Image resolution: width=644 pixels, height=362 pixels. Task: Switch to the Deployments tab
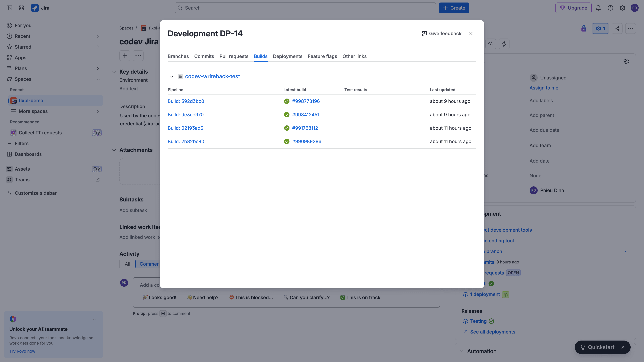point(288,56)
